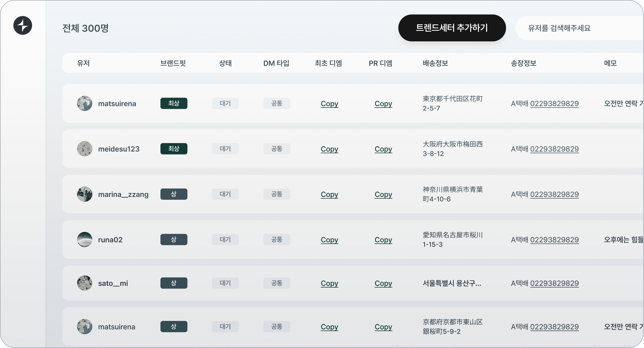The width and height of the screenshot is (644, 348).
Task: Click the 대기 status for runa02
Action: tap(225, 240)
